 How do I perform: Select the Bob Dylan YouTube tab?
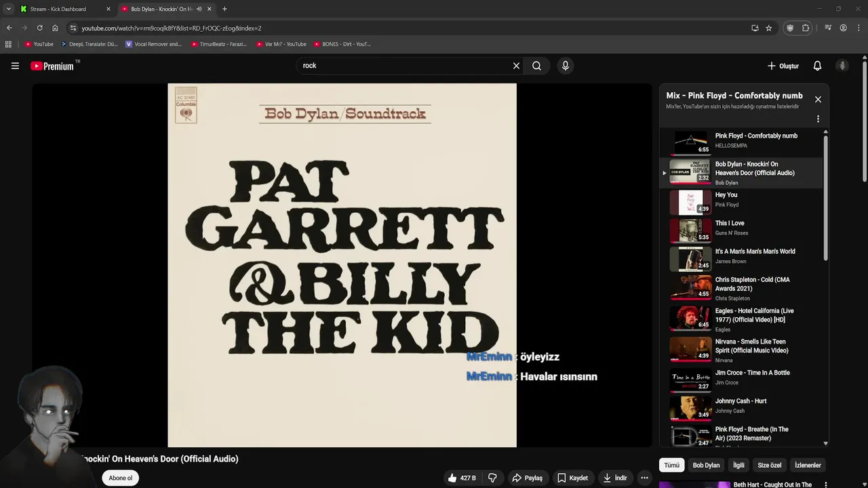click(161, 9)
